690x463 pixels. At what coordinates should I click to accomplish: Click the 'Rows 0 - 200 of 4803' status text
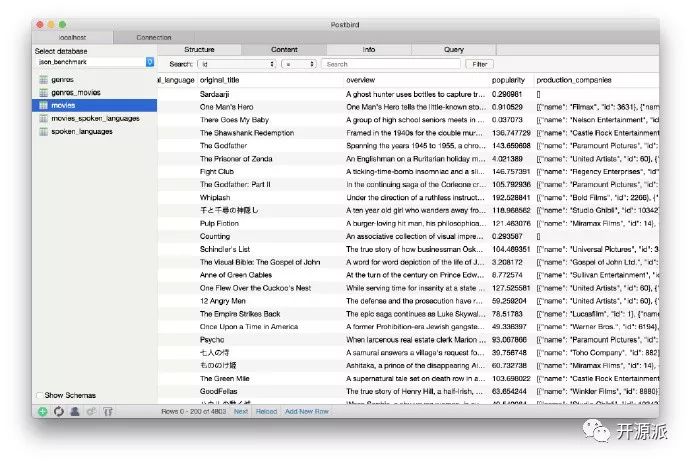click(194, 412)
